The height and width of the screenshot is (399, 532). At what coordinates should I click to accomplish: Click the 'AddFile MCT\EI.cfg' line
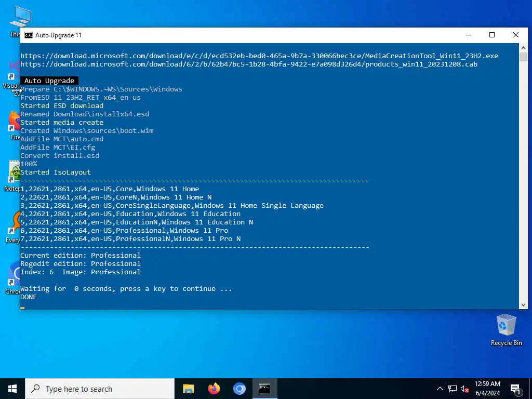tap(58, 147)
